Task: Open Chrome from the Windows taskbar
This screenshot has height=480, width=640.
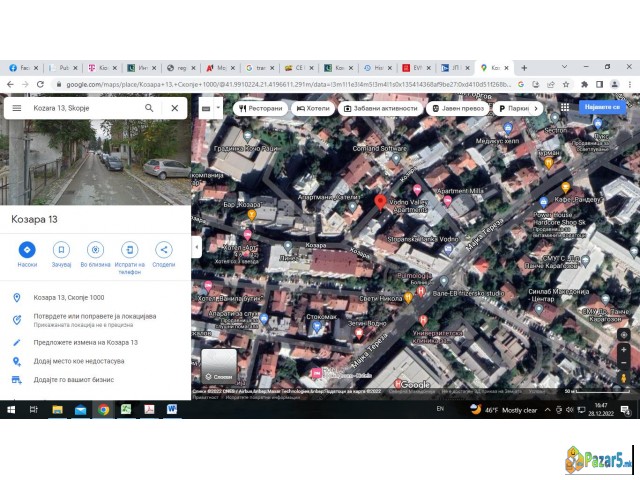Action: (x=103, y=410)
